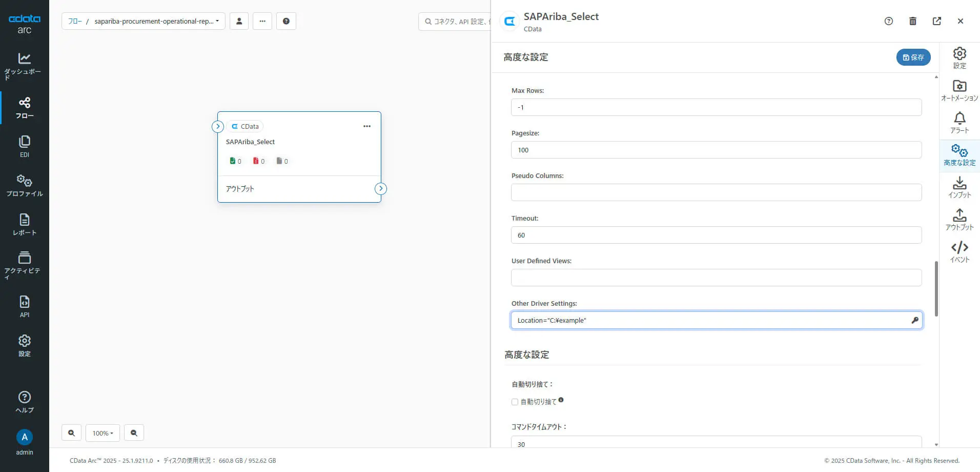Click the settings panel vertical scrollbar
Viewport: 980px width, 472px height.
936,288
